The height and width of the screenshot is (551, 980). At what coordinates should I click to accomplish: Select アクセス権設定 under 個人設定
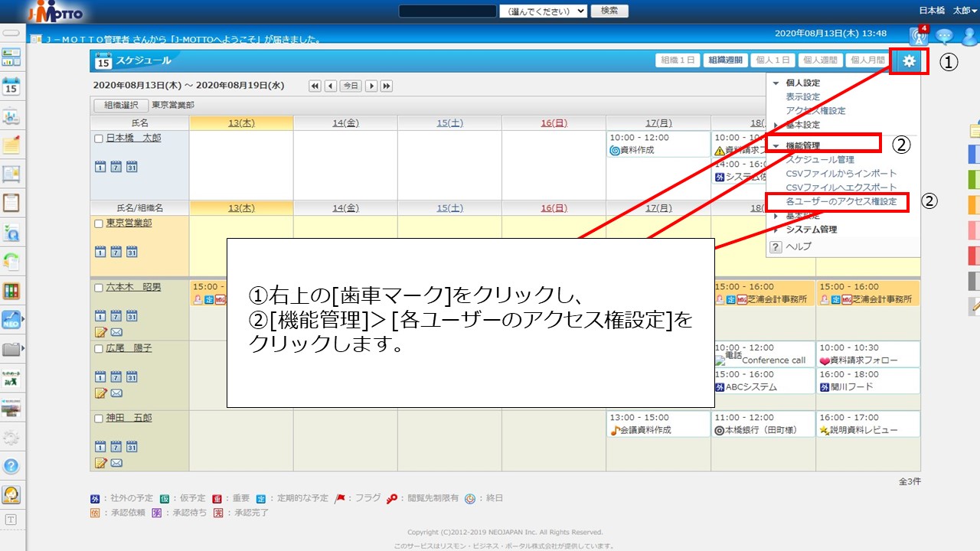[815, 111]
